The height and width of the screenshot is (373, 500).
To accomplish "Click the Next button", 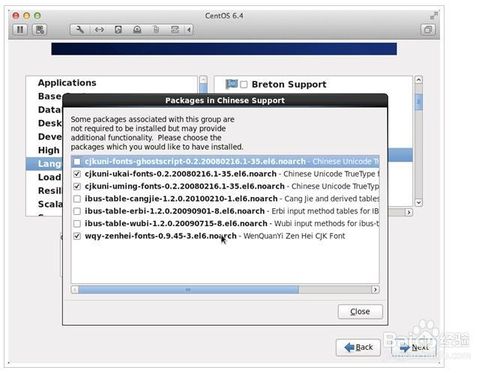I will tap(414, 348).
